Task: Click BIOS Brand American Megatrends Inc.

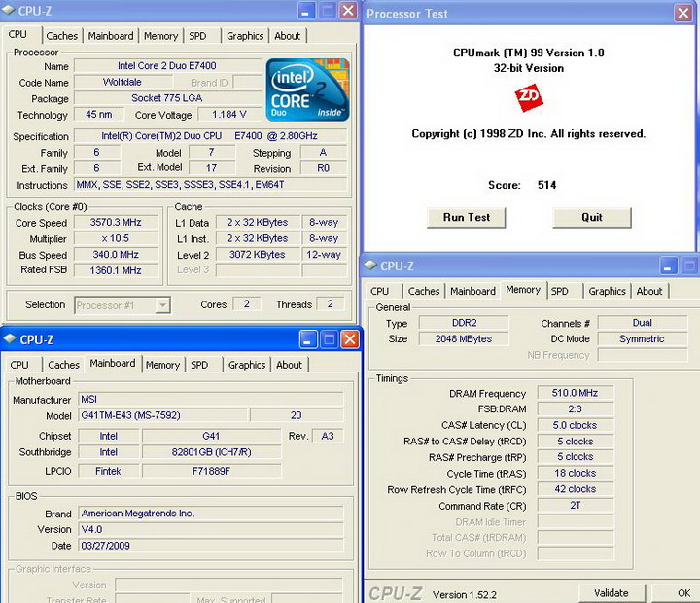Action: click(211, 514)
